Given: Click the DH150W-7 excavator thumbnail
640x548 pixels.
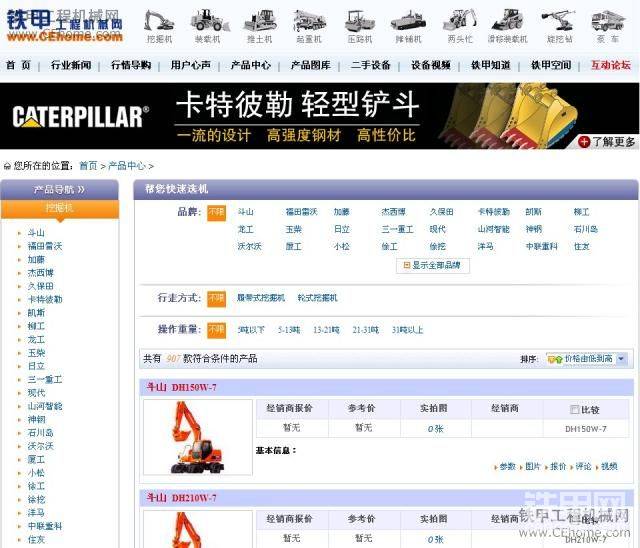Looking at the screenshot, I should point(198,437).
